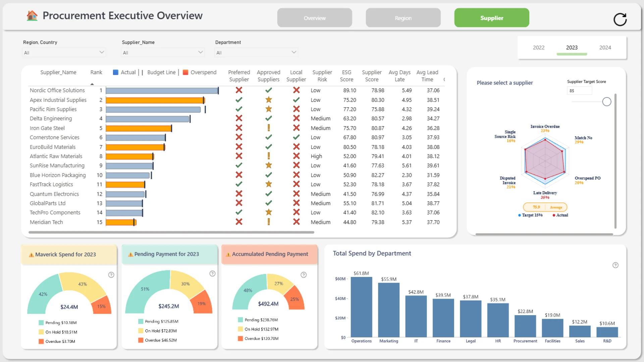Select the Meridian Tech supplier name
This screenshot has height=362, width=644.
tap(46, 222)
